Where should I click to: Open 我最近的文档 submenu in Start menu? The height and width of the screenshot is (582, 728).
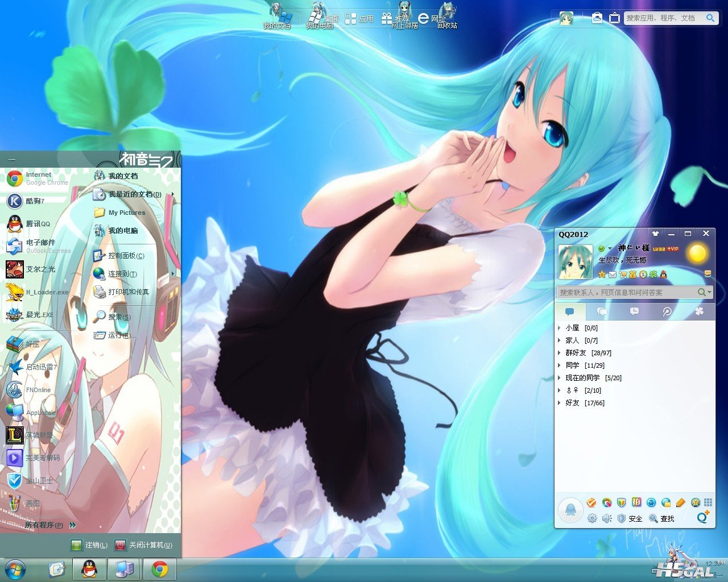[134, 194]
